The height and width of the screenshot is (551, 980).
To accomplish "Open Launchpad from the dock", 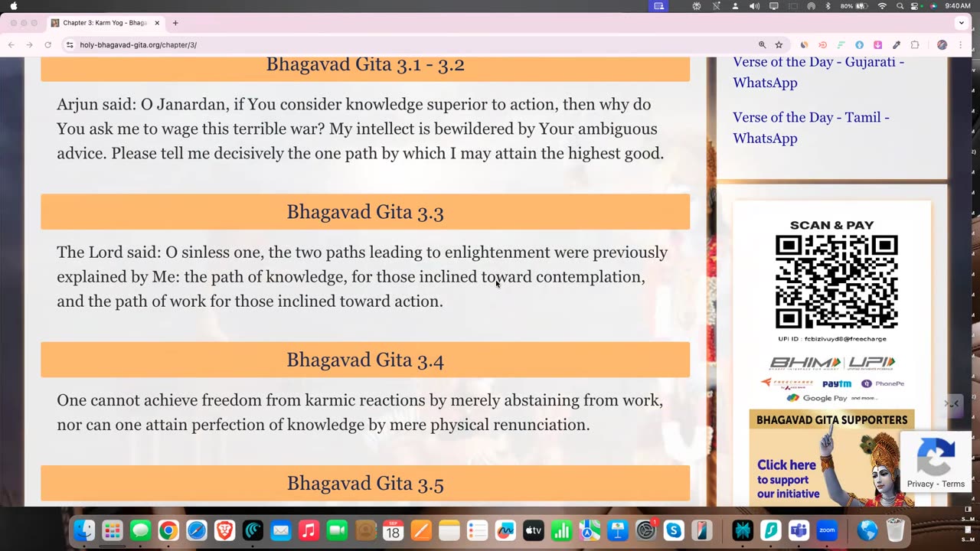I will [x=113, y=530].
